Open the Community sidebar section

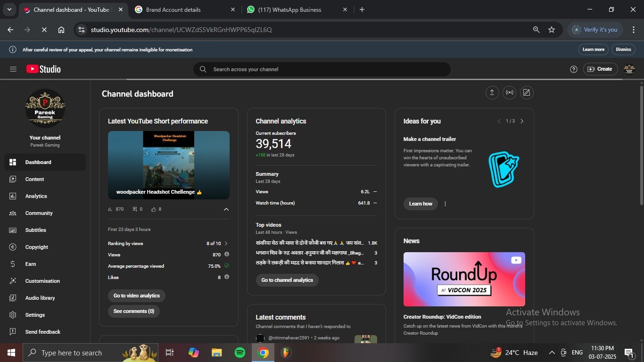45,213
